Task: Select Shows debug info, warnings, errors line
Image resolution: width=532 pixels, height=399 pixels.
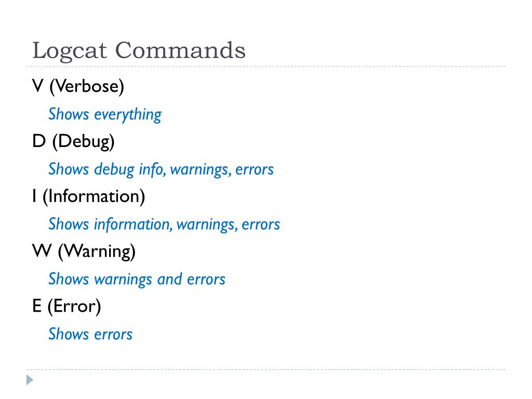Action: (x=161, y=169)
